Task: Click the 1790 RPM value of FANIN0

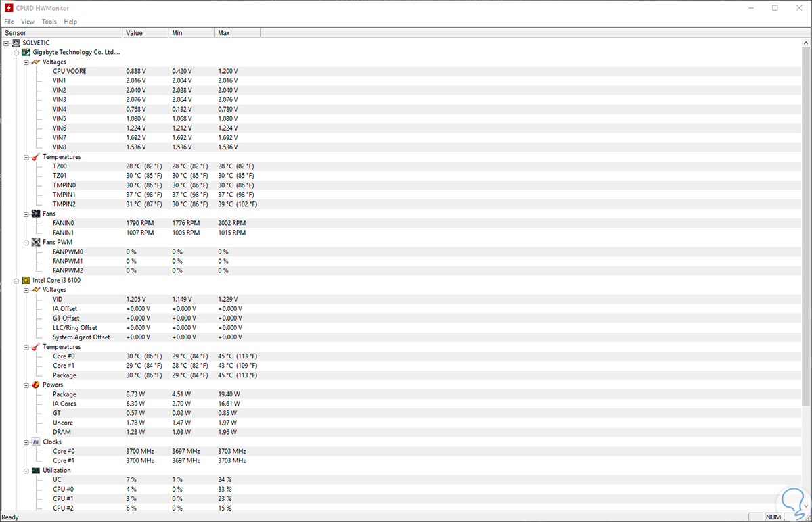Action: tap(140, 223)
